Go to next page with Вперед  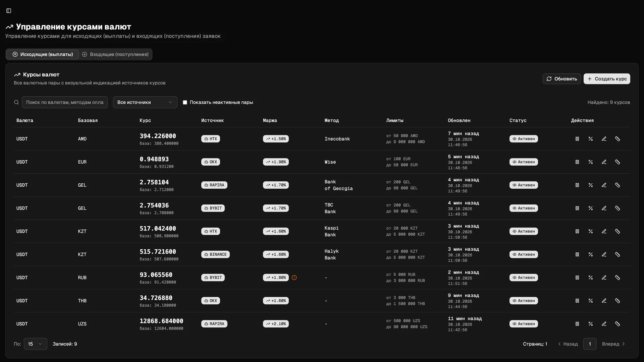pyautogui.click(x=613, y=344)
